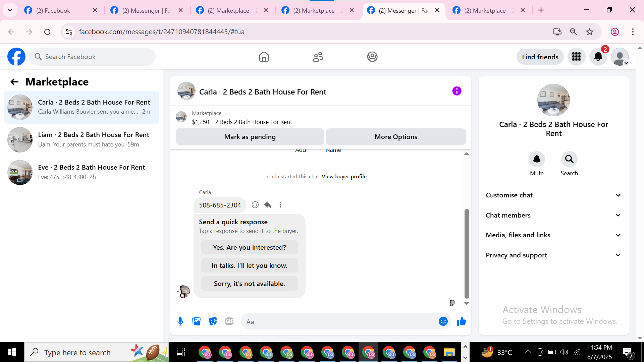Expand Media, files and links section

[553, 235]
